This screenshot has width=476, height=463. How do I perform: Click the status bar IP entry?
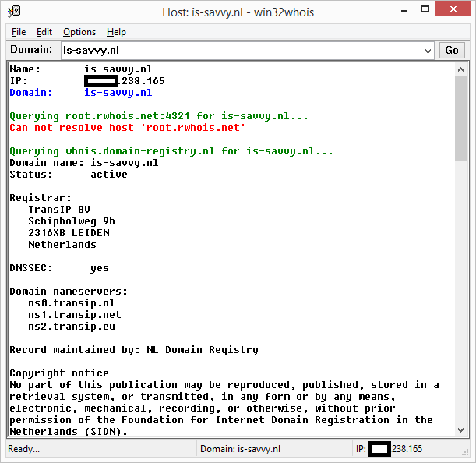389,449
